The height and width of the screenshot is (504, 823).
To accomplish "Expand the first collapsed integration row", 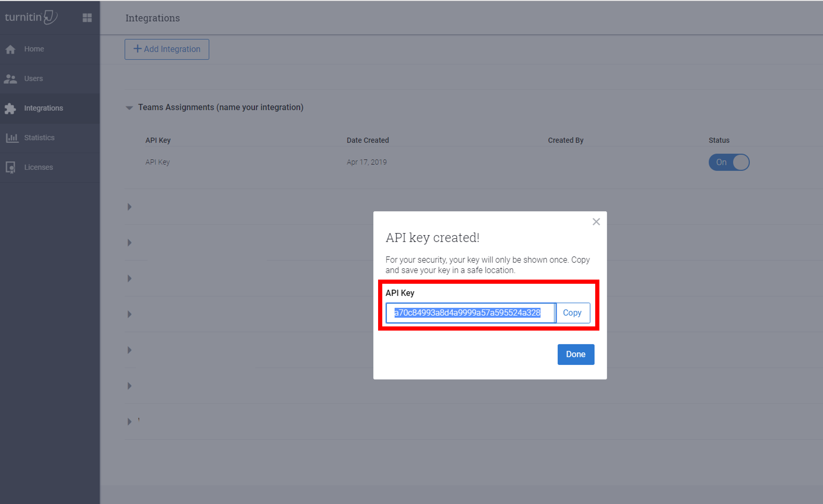I will pyautogui.click(x=129, y=207).
